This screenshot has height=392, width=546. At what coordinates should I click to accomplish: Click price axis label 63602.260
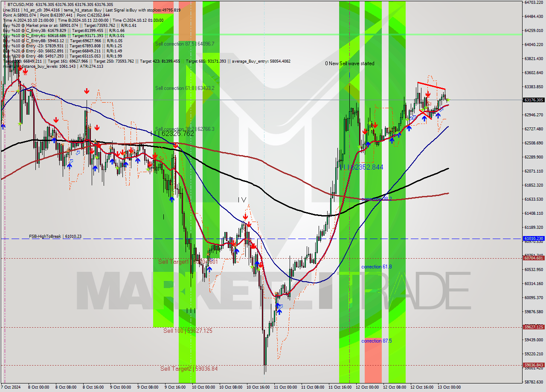533,72
